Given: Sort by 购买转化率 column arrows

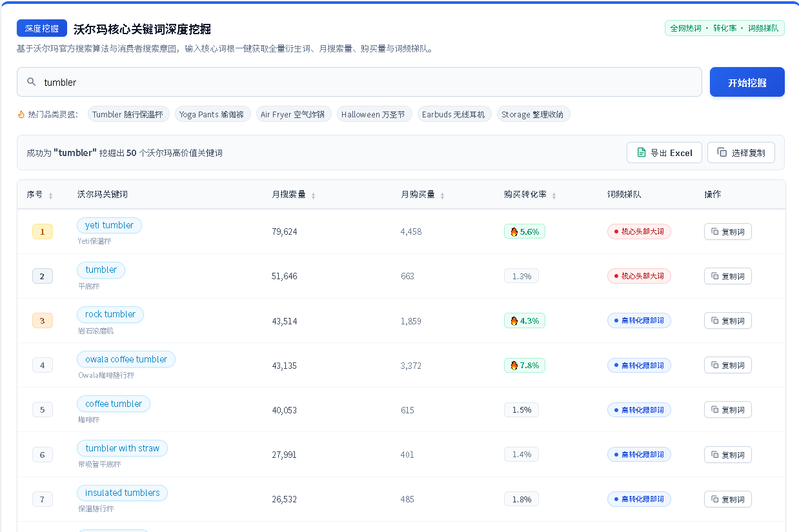Looking at the screenshot, I should click(554, 195).
